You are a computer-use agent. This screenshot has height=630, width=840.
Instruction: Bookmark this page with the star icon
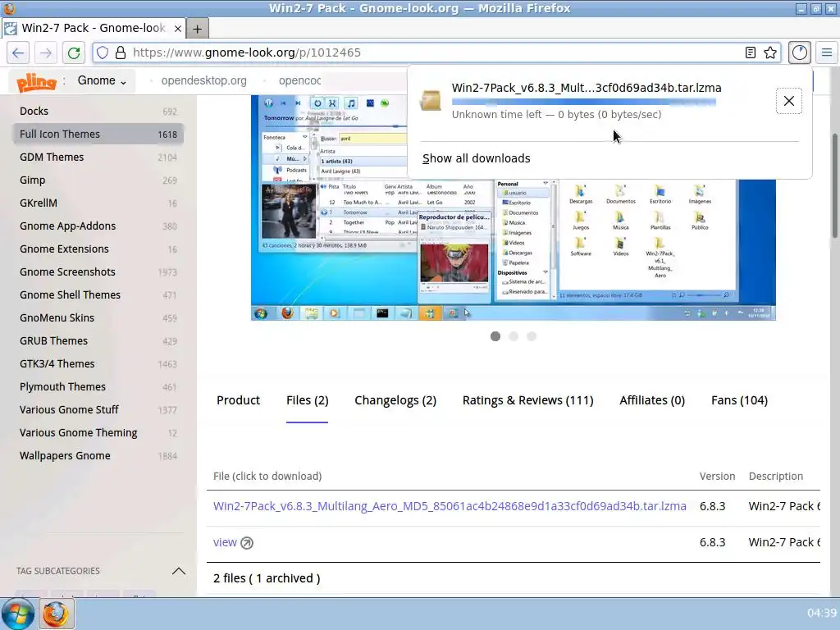coord(770,52)
